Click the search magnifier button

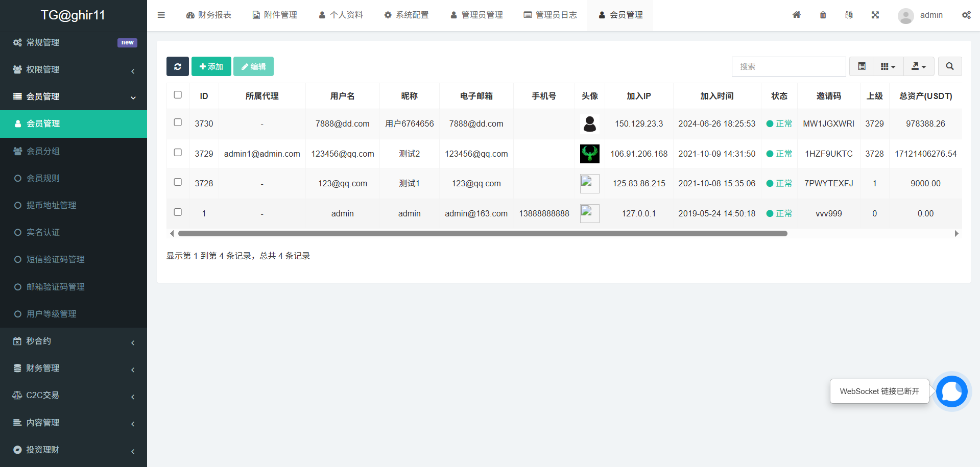(x=949, y=66)
